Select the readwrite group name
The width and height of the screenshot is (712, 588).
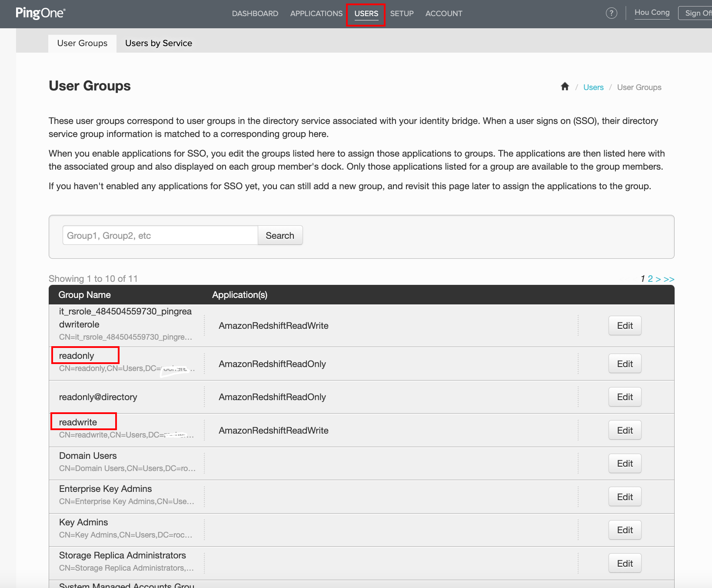[x=78, y=422]
